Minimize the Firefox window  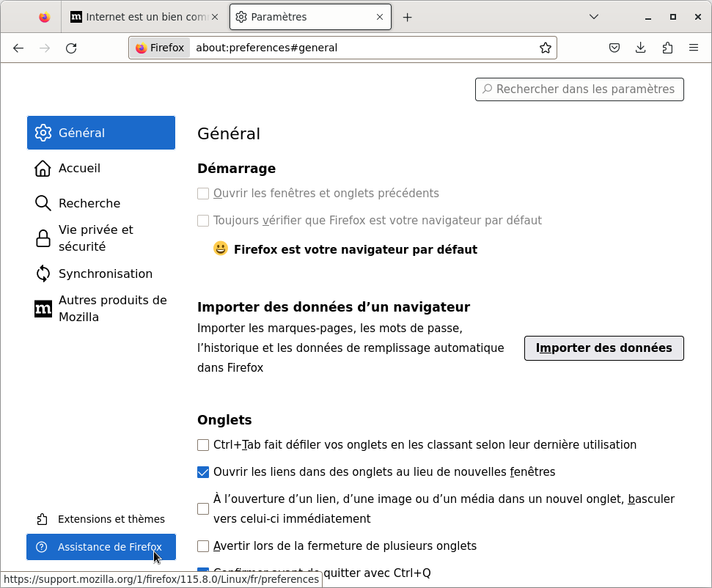[x=648, y=18]
